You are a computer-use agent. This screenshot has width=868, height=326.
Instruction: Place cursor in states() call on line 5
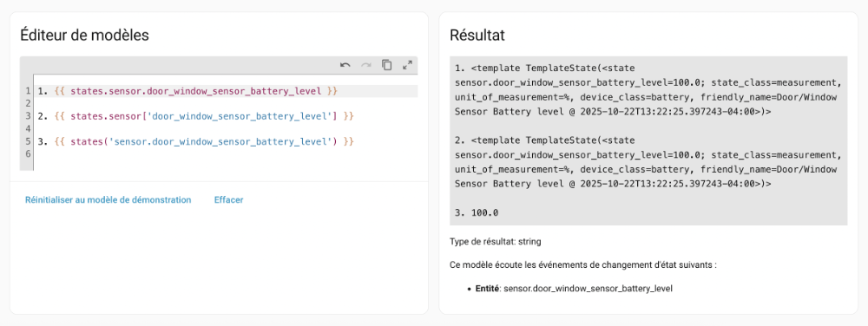pos(195,141)
